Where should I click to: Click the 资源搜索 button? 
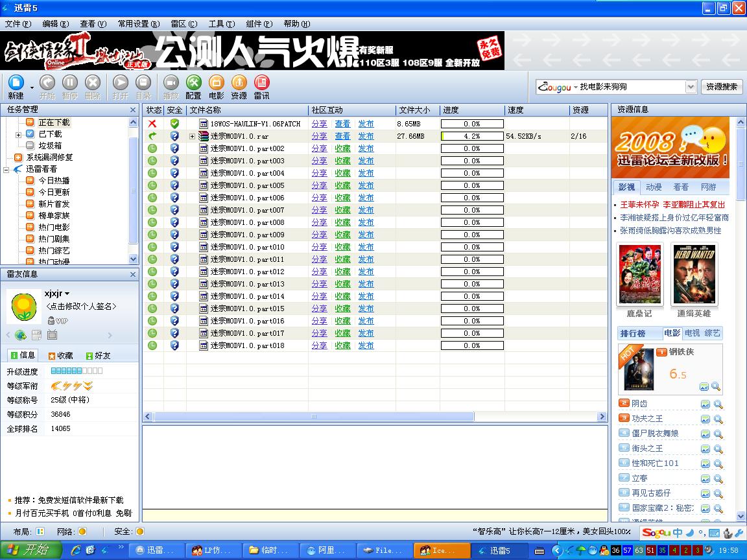(x=721, y=87)
